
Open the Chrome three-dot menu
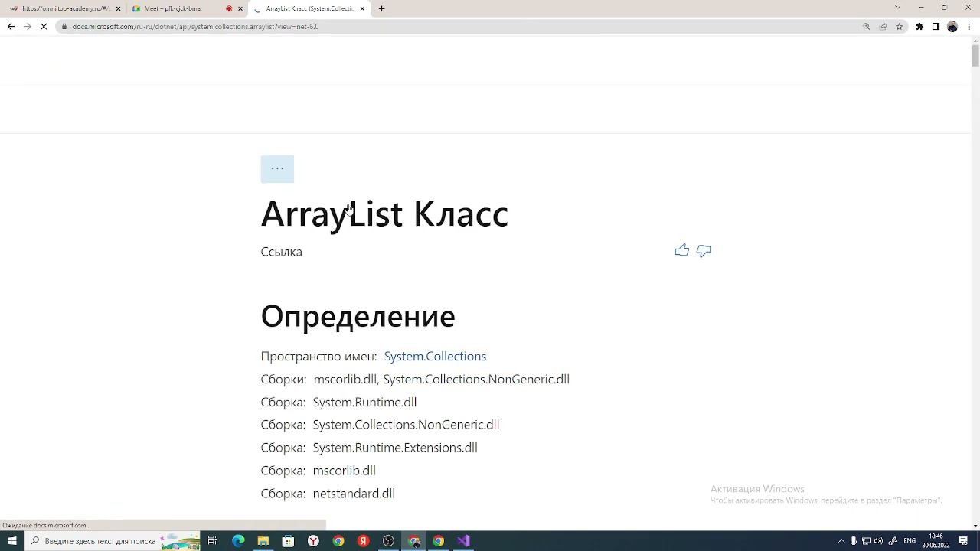(x=969, y=27)
